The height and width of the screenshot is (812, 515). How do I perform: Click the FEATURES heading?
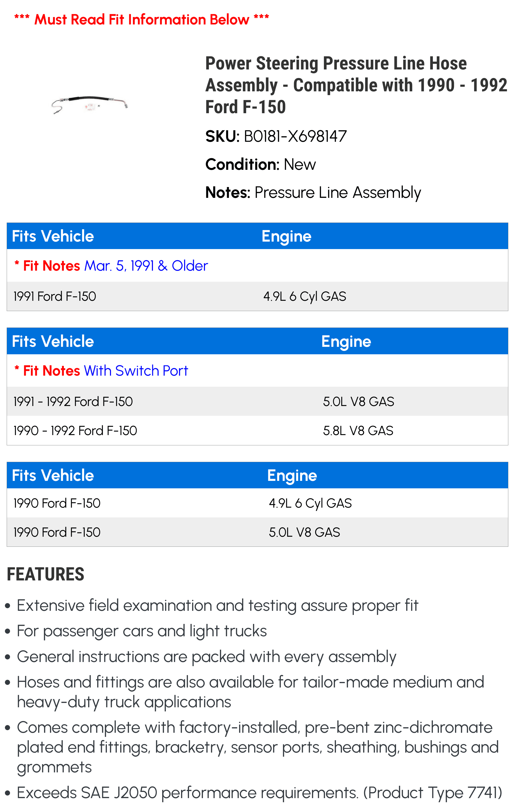(46, 574)
